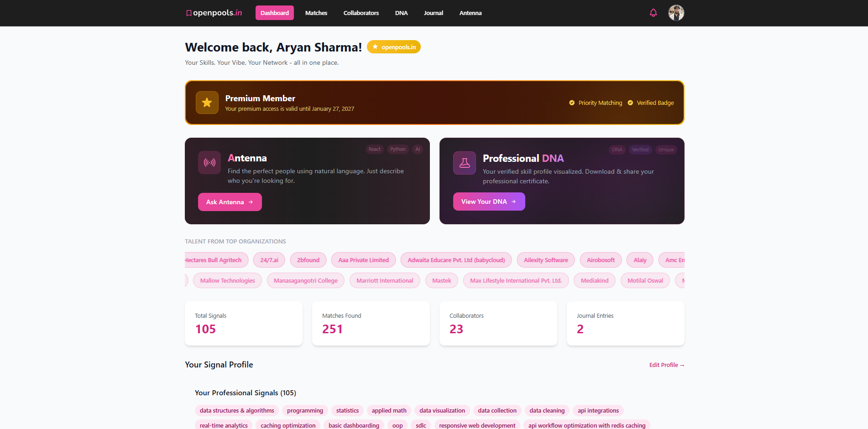Click the AI tag in Antenna card

click(418, 150)
